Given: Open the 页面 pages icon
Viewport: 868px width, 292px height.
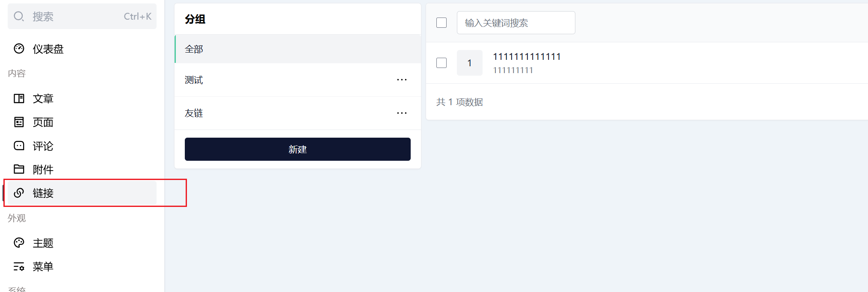Looking at the screenshot, I should [19, 122].
